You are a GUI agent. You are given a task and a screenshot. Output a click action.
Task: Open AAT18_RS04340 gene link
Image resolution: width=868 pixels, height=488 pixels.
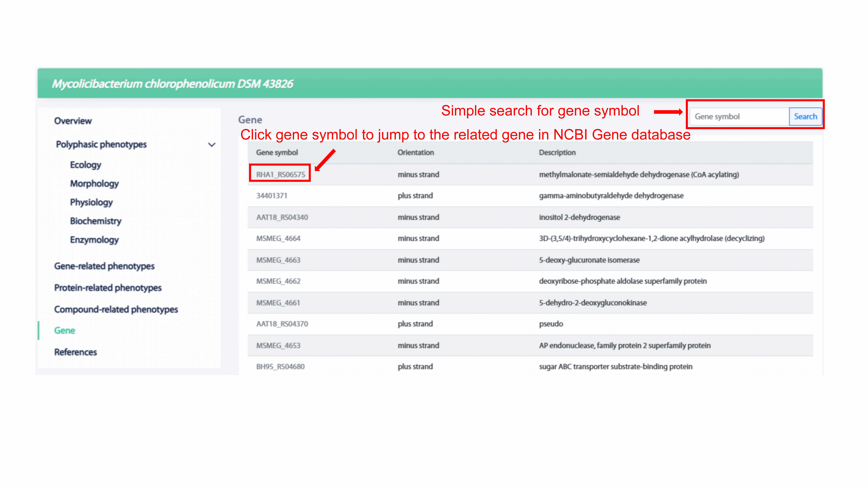pyautogui.click(x=282, y=217)
